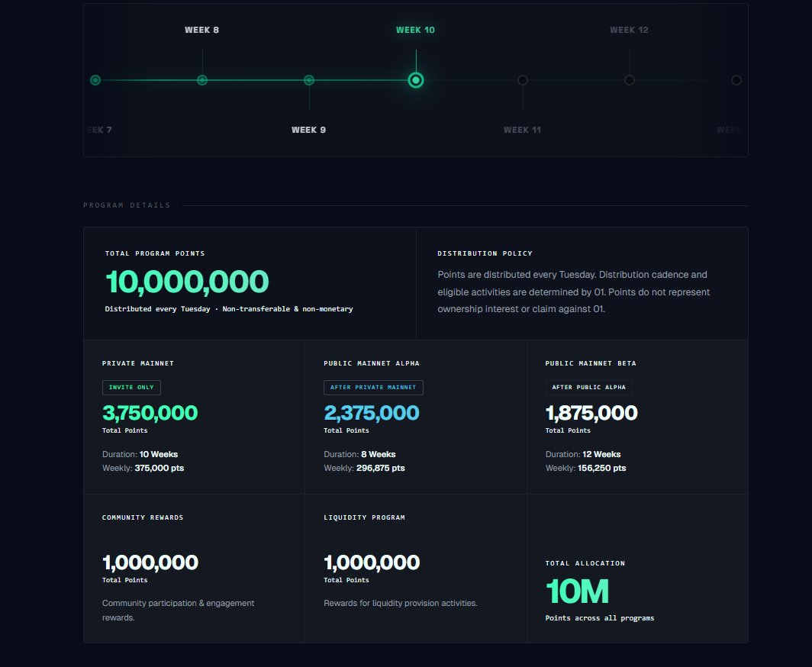Select the Week 9 timeline node

(x=309, y=80)
